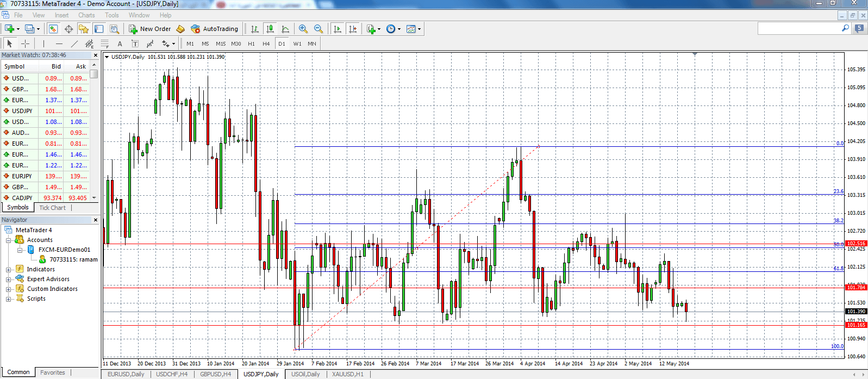This screenshot has height=379, width=868.
Task: Toggle AutoTrading on the toolbar
Action: (x=214, y=29)
